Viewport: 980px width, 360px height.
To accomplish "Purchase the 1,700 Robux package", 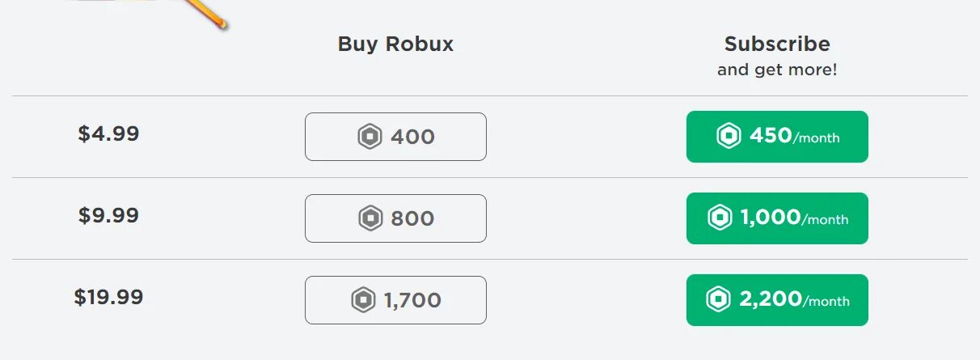I will click(395, 300).
